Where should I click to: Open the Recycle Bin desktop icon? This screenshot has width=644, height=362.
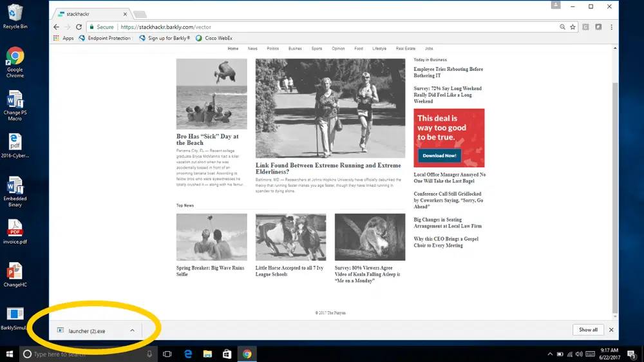15,17
